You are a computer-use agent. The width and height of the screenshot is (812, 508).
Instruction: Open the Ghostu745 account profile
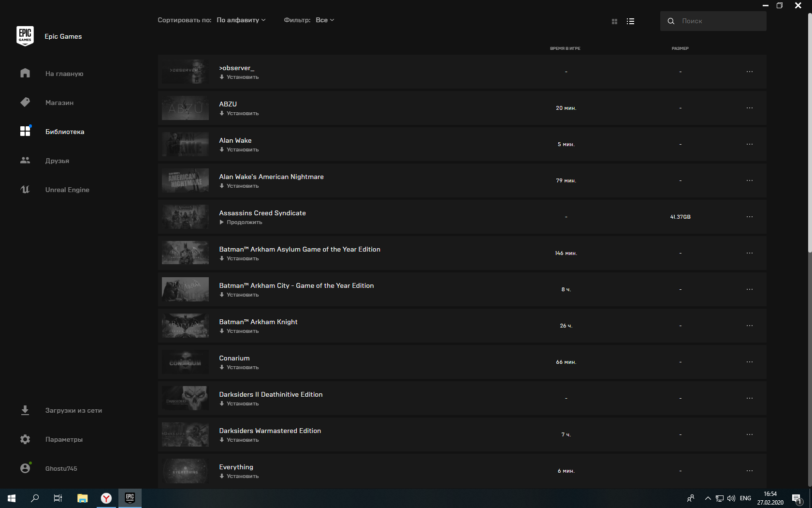coord(48,468)
